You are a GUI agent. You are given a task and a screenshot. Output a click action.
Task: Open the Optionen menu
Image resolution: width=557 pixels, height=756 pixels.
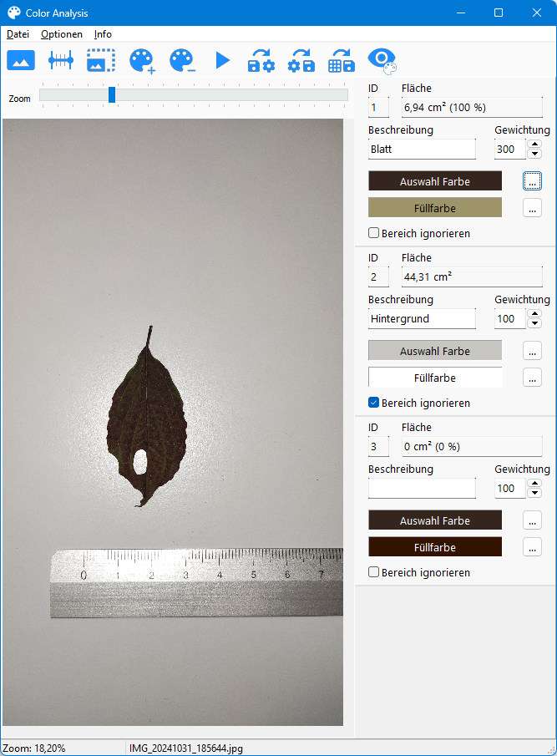(x=62, y=34)
